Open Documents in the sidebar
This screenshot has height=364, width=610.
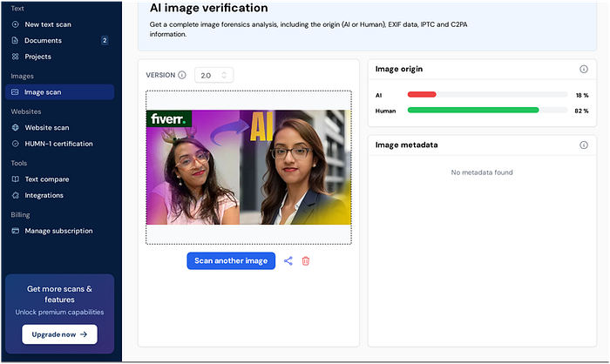tap(44, 40)
